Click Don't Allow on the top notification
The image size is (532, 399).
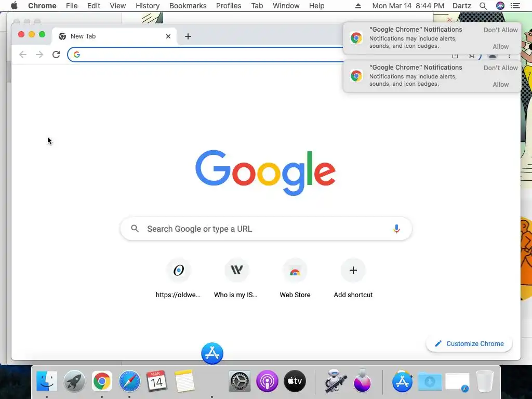pyautogui.click(x=500, y=30)
